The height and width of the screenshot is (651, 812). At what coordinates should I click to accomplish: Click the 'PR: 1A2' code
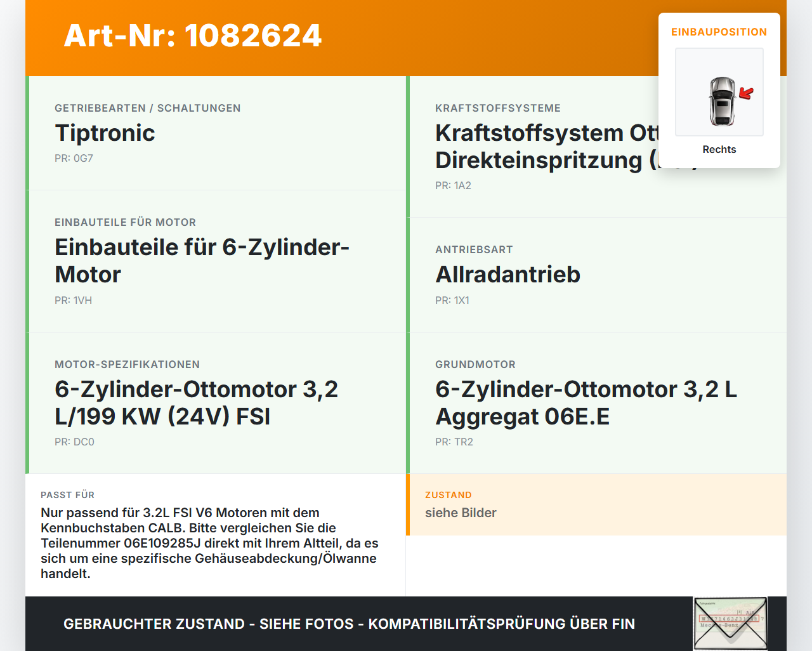tap(453, 185)
